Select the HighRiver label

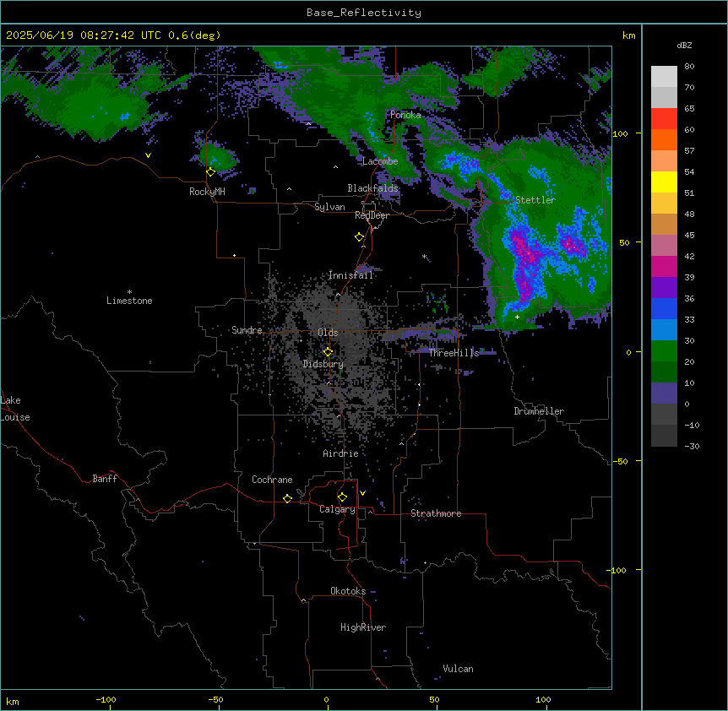click(x=363, y=627)
